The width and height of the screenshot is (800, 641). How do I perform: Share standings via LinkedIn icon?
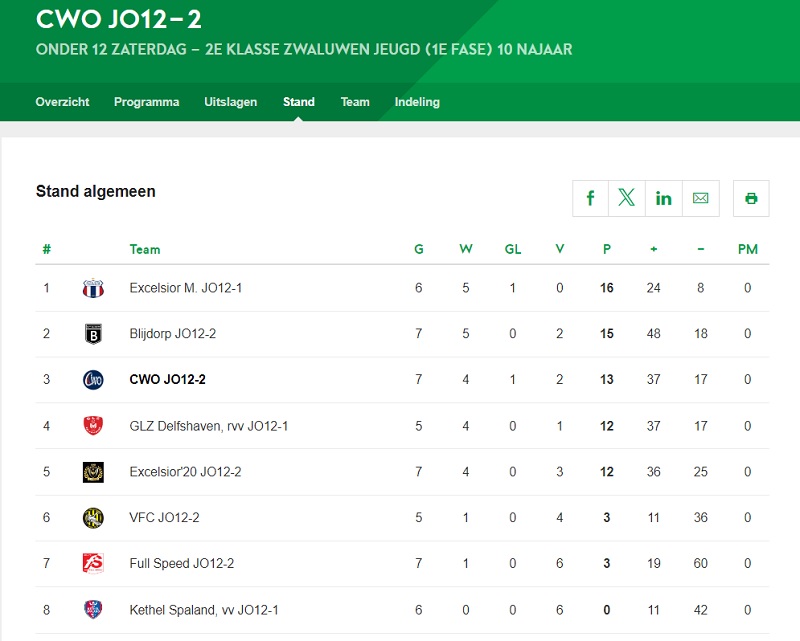[x=664, y=198]
